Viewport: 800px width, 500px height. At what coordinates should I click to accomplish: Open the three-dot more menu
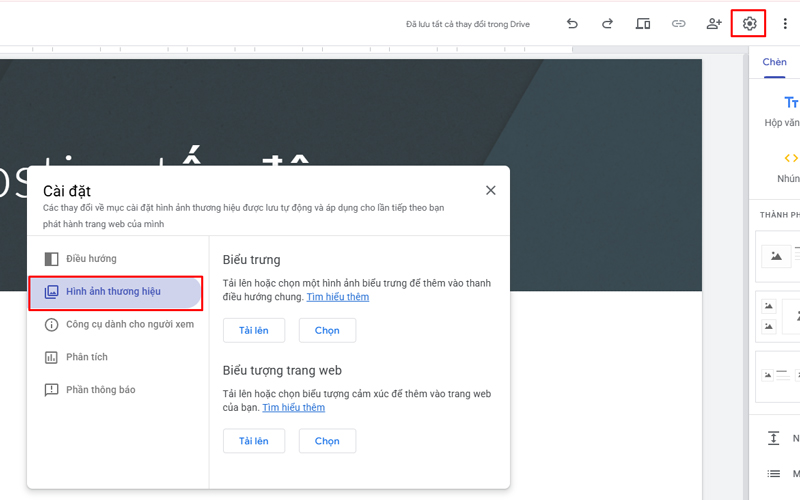coord(785,23)
